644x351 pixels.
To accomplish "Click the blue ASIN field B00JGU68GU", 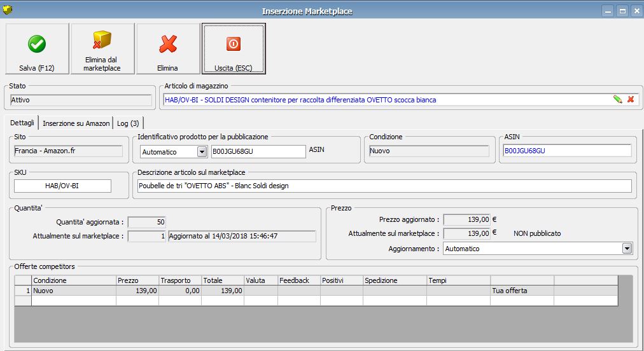I will (x=567, y=151).
